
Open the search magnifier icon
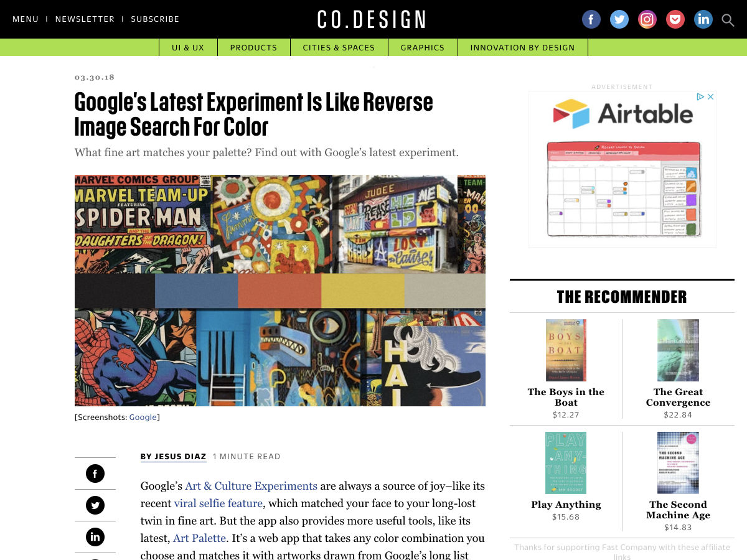point(728,20)
